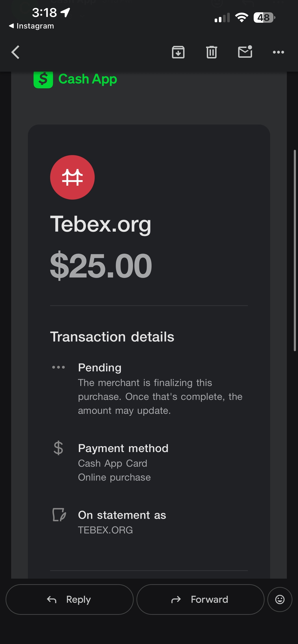Return to Instagram via status bar link

[x=31, y=26]
